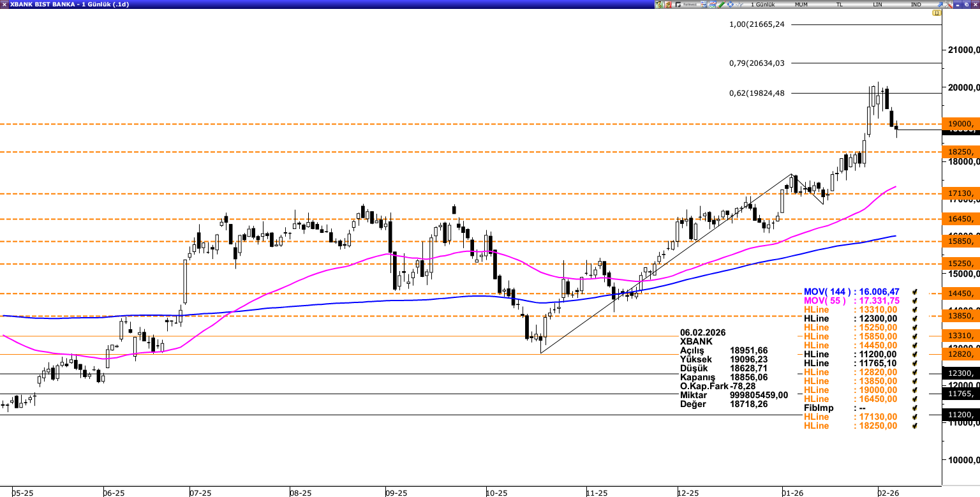Click the orange 18250 price level tag
Screen dimensions: 980x497
(x=960, y=152)
